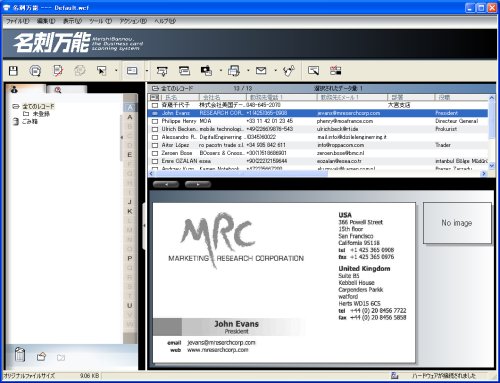The image size is (500, 383).
Task: Sort by the 役職 column header
Action: (462, 97)
